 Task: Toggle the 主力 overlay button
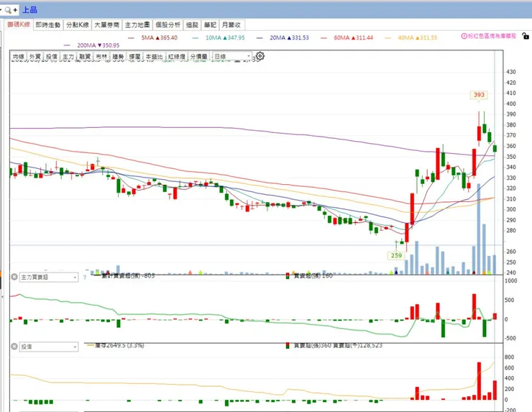tap(68, 57)
